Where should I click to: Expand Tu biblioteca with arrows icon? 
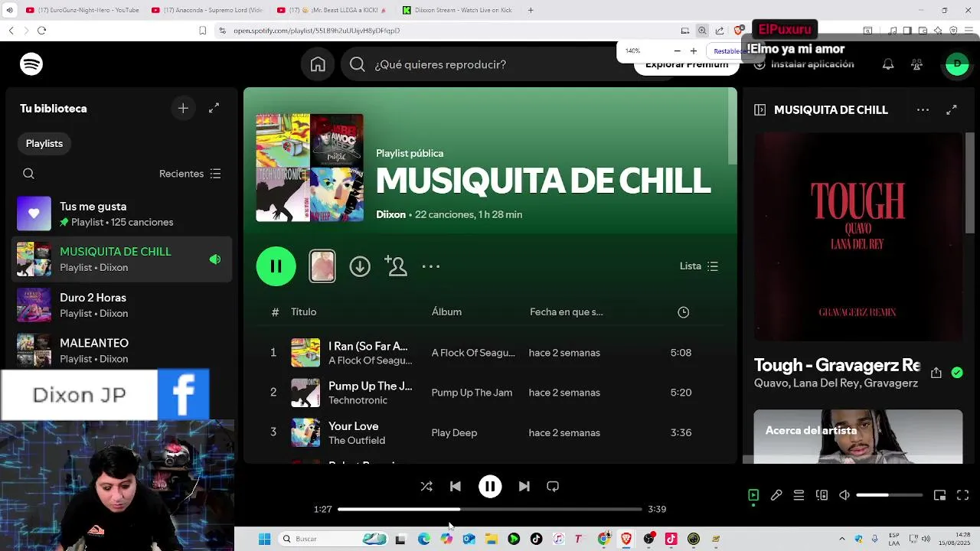coord(214,109)
